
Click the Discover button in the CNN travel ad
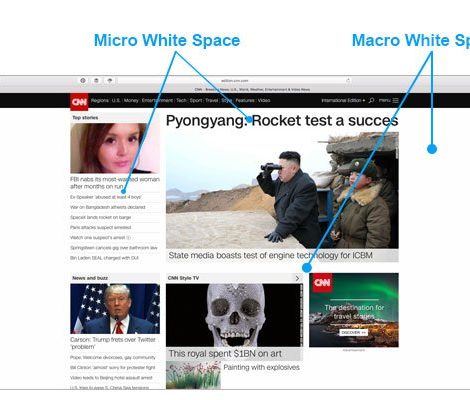coord(354,333)
